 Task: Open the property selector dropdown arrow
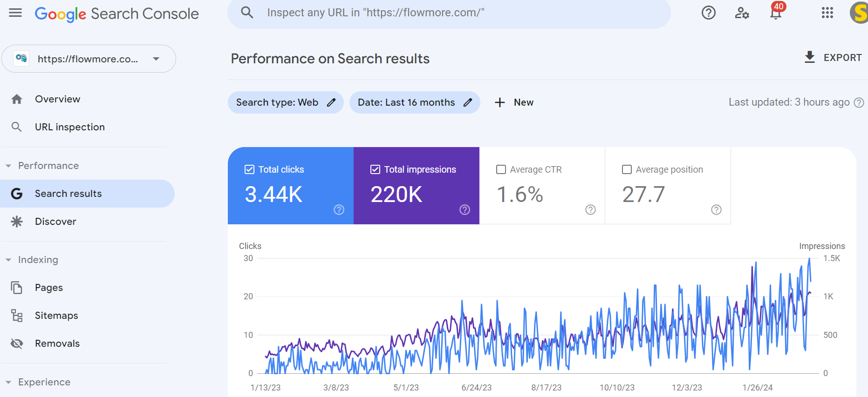[x=156, y=59]
